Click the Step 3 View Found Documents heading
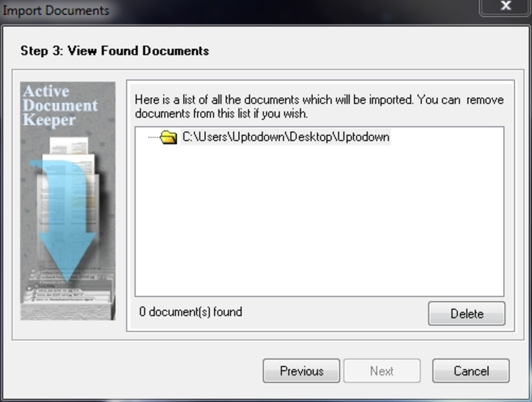This screenshot has height=402, width=532. 114,51
